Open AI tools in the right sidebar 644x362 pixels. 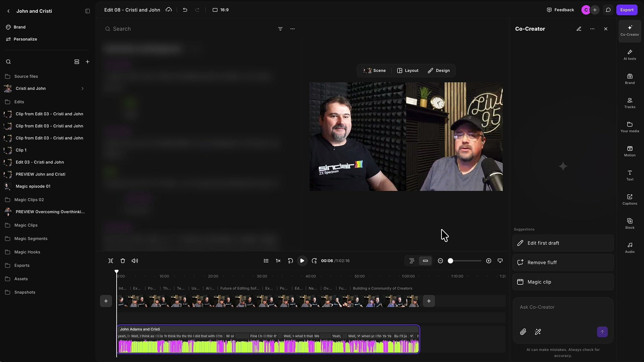[630, 55]
